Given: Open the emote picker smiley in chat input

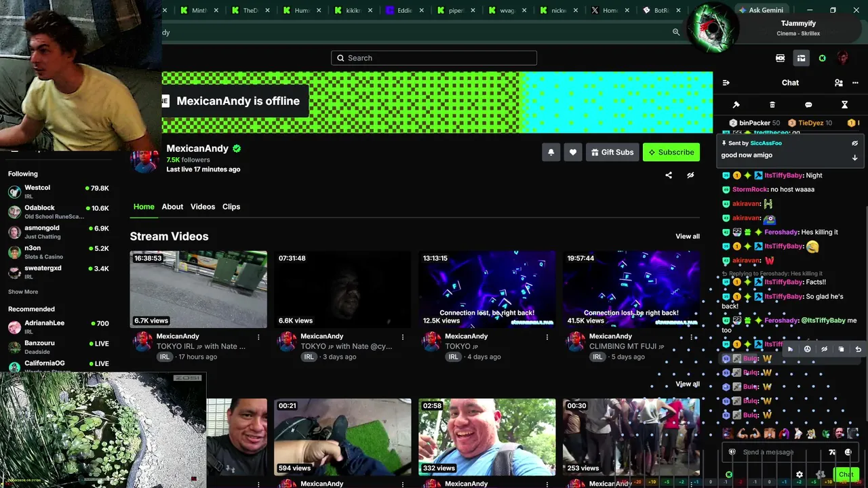Looking at the screenshot, I should 848,452.
